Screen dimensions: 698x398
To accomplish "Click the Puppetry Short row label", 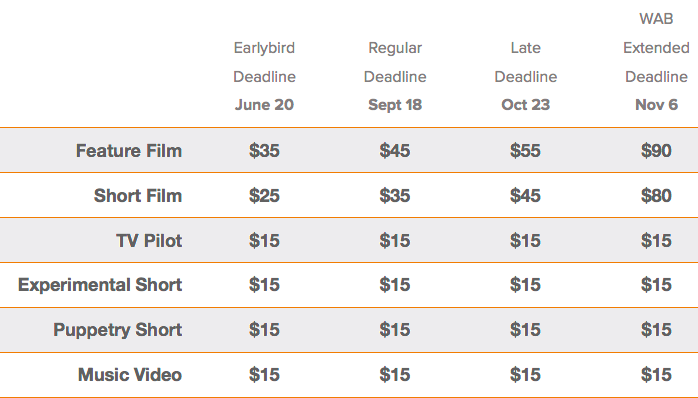I will [118, 330].
